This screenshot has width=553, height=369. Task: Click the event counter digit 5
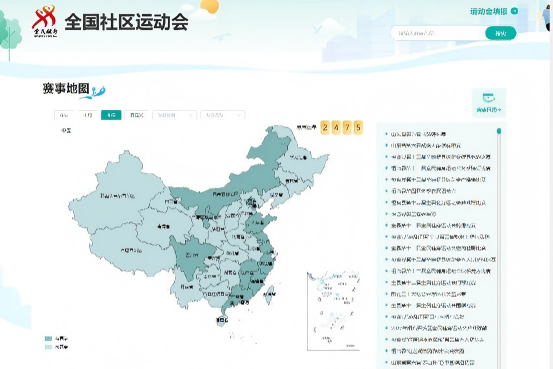pos(358,128)
